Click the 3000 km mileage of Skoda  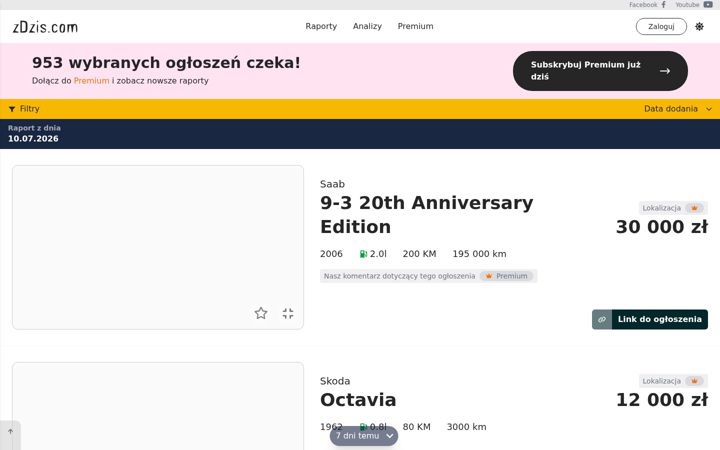(467, 427)
